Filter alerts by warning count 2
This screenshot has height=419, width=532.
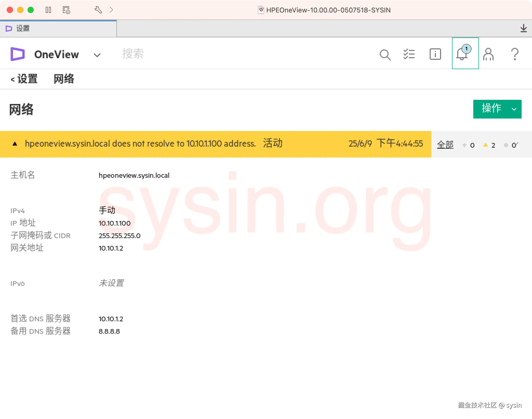click(489, 145)
